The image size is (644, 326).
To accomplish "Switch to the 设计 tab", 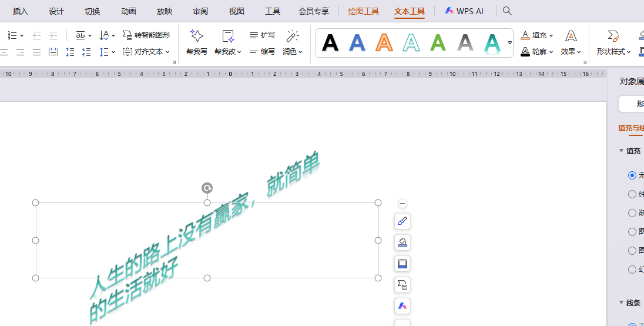I will point(56,11).
